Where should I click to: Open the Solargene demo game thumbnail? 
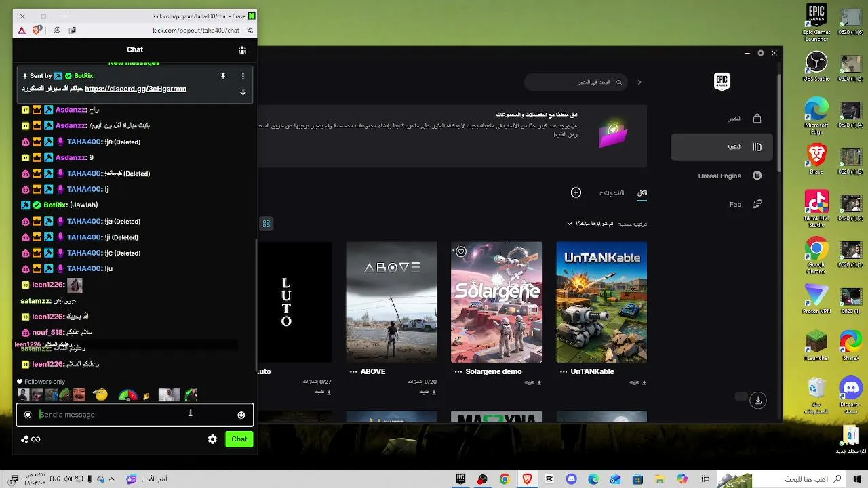tap(496, 302)
